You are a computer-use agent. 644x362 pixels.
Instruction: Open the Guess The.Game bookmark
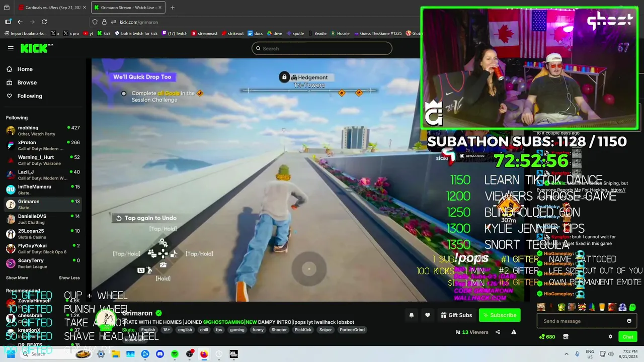click(378, 34)
